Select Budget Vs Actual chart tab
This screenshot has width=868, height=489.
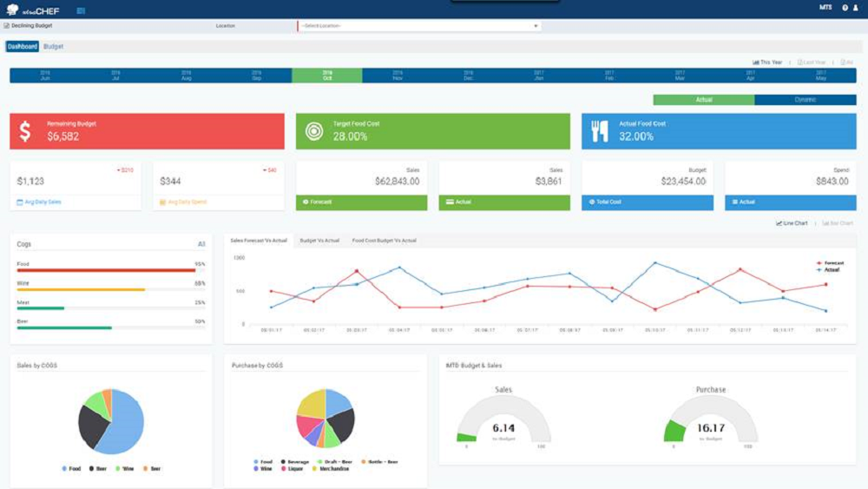[319, 241]
